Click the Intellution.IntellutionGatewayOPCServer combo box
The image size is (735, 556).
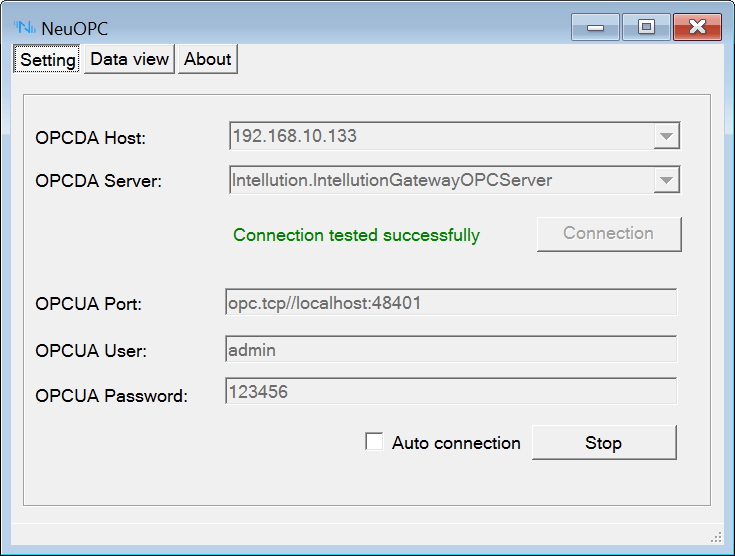440,180
